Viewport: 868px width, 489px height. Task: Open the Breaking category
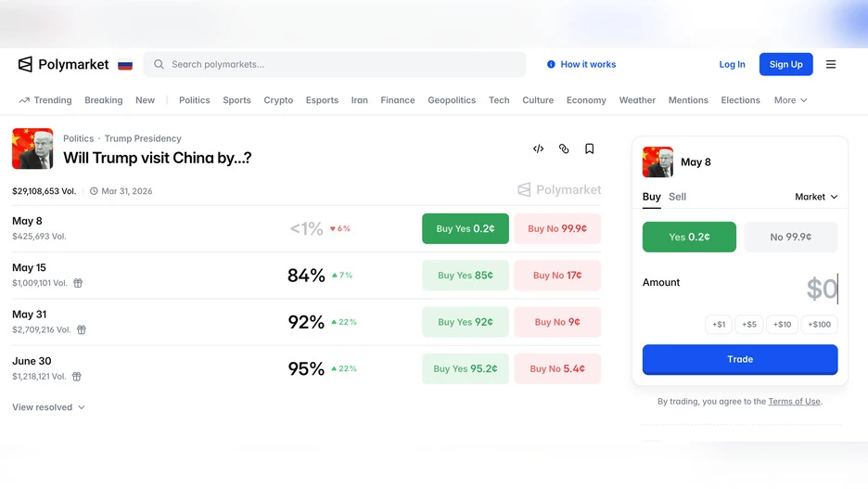point(104,100)
